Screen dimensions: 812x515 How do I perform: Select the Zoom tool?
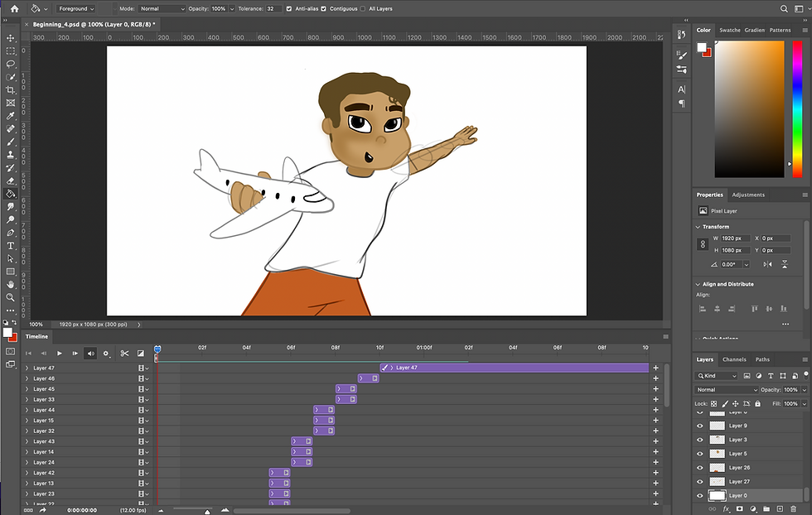coord(10,297)
